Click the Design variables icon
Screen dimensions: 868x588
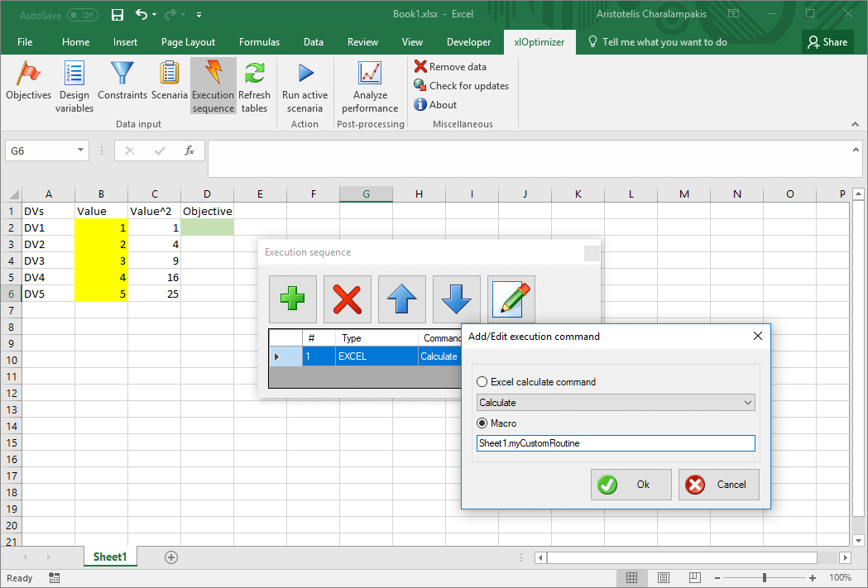[74, 74]
